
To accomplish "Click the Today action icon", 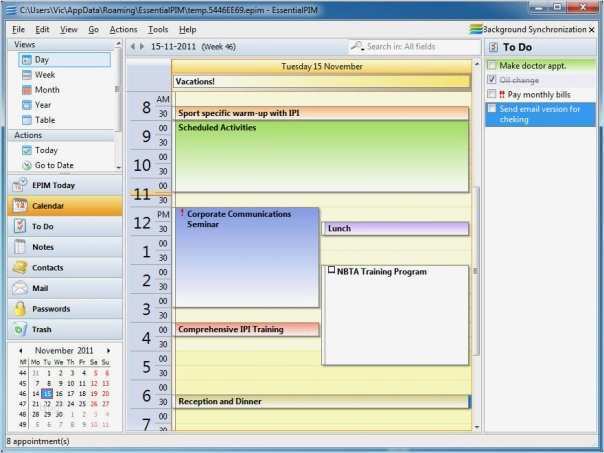I will click(27, 150).
